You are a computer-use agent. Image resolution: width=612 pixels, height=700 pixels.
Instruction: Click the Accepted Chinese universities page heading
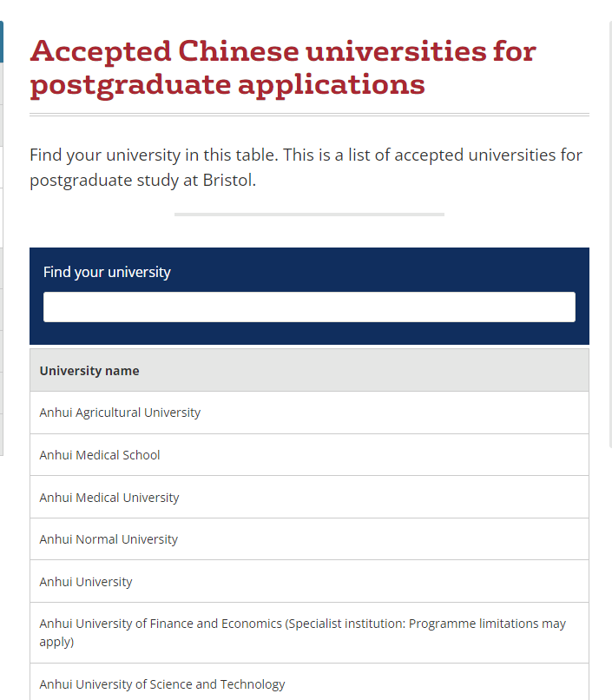283,68
